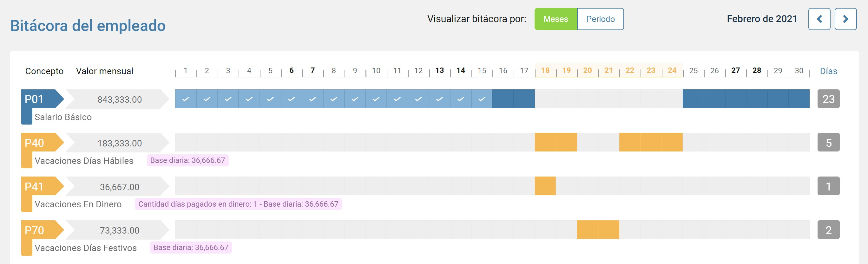Click highlighted day 20 in calendar header
Image resolution: width=868 pixels, height=264 pixels.
coord(587,70)
